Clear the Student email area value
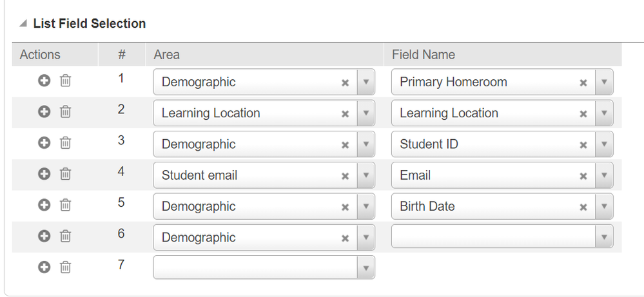 point(345,175)
